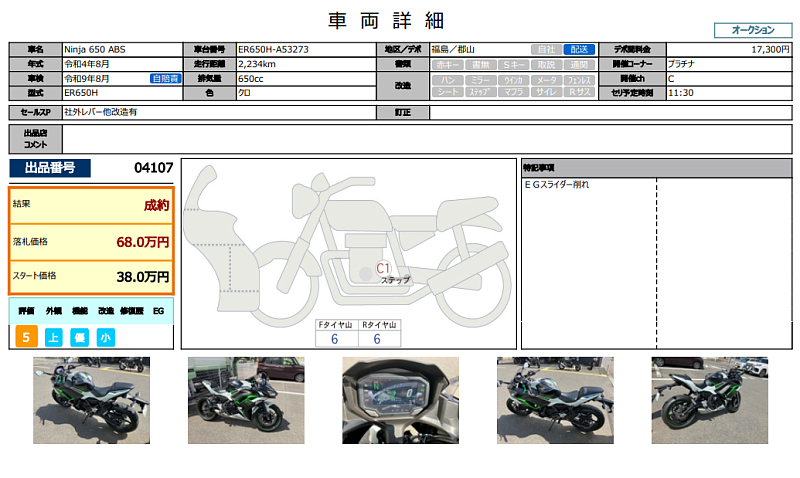This screenshot has height=478, width=800.
Task: Select the auction time 11:30
Action: pos(681,93)
